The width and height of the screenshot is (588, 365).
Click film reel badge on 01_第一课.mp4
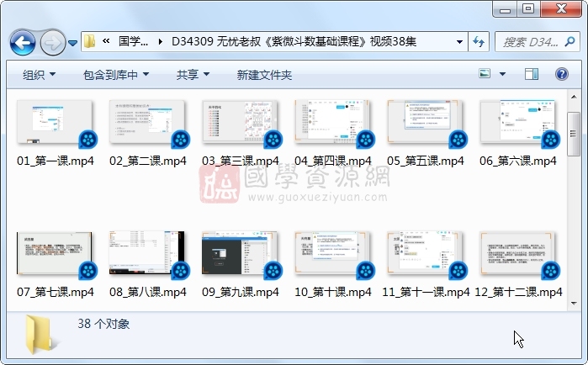click(88, 140)
